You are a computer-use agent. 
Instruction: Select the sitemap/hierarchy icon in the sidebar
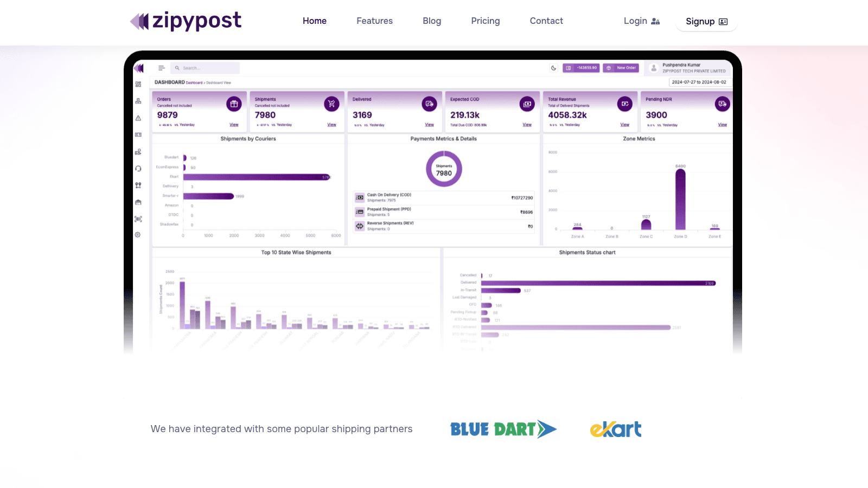click(x=138, y=101)
